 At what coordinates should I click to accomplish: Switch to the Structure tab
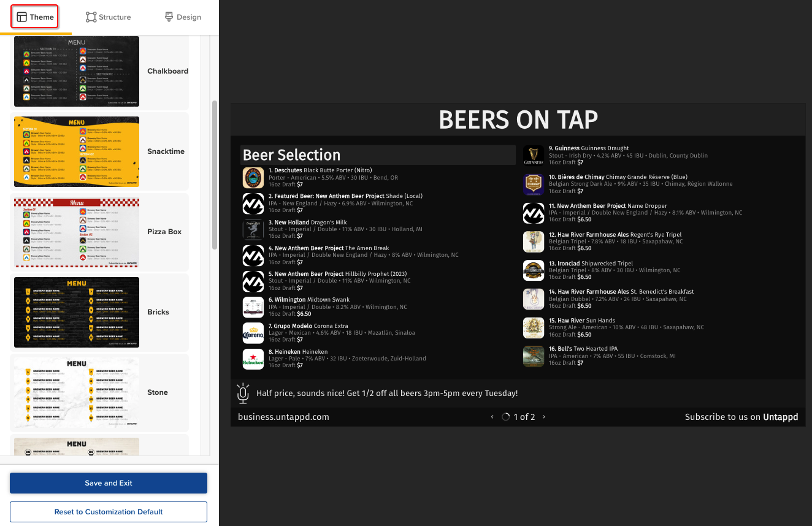click(108, 17)
